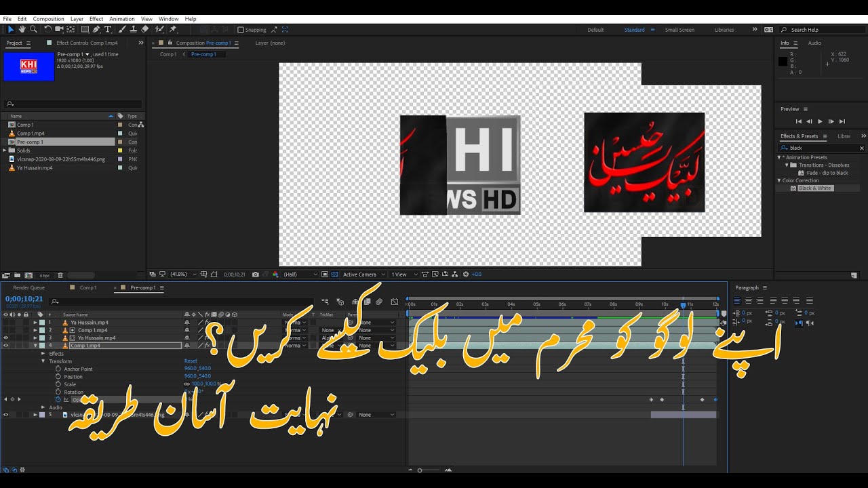Select the Selection arrow tool
The height and width of the screenshot is (488, 868).
[x=11, y=29]
